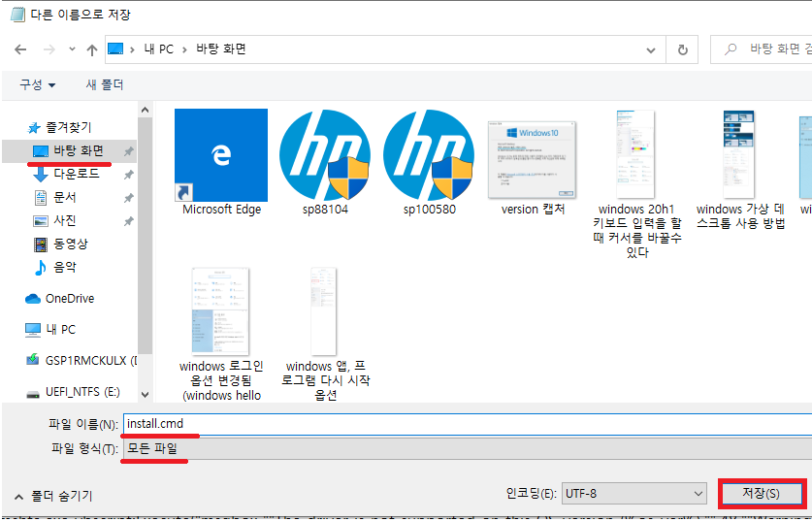
Task: Open the 파일 형식 dropdown showing 모든 파일
Action: click(467, 448)
